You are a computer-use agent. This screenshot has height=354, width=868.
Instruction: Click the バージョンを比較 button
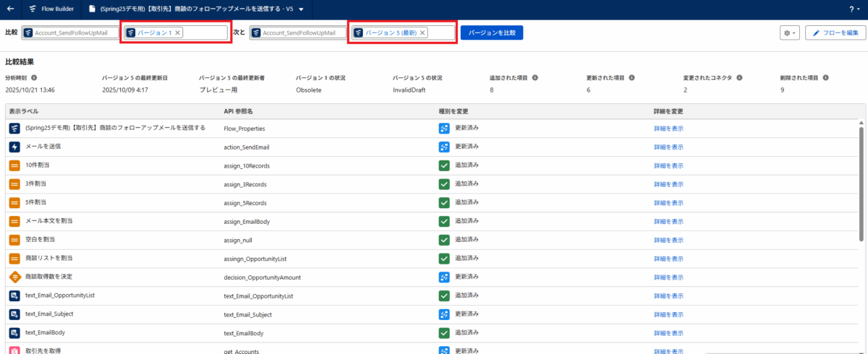pos(491,33)
